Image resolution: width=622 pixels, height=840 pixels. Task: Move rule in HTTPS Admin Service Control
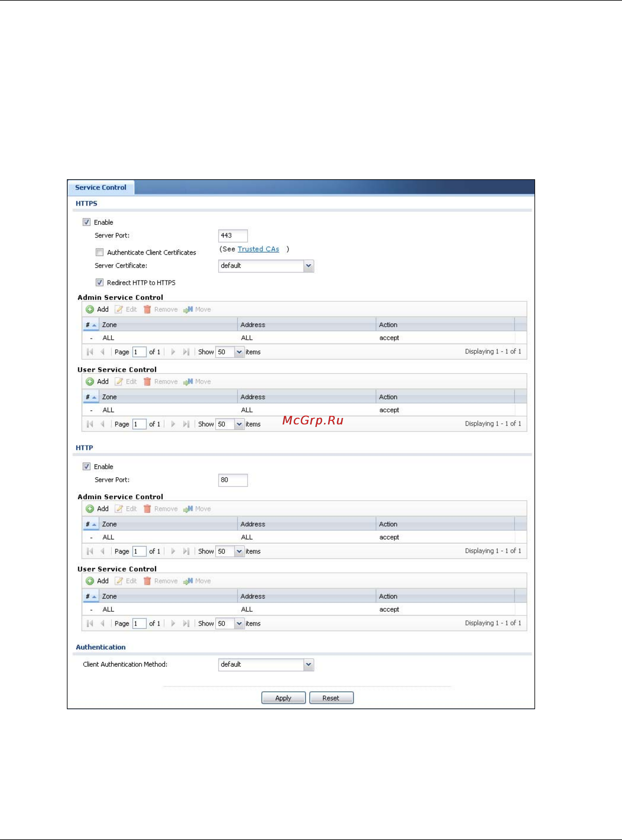[197, 309]
